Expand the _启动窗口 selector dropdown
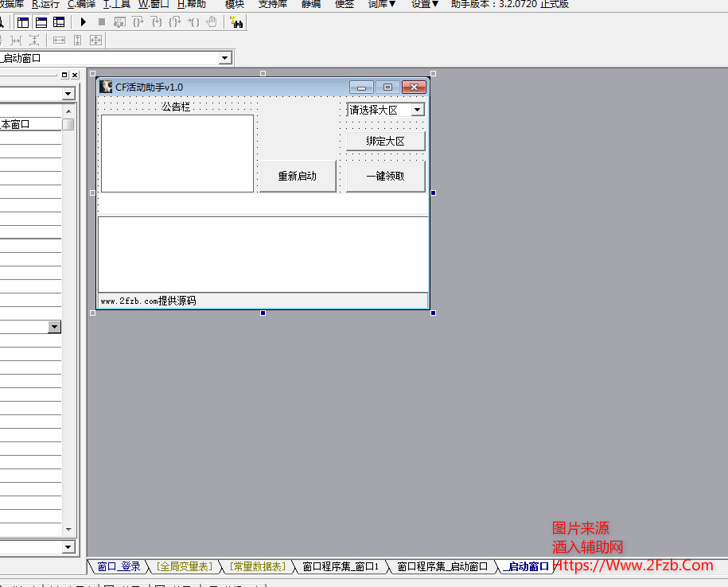The height and width of the screenshot is (587, 728). 225,58
